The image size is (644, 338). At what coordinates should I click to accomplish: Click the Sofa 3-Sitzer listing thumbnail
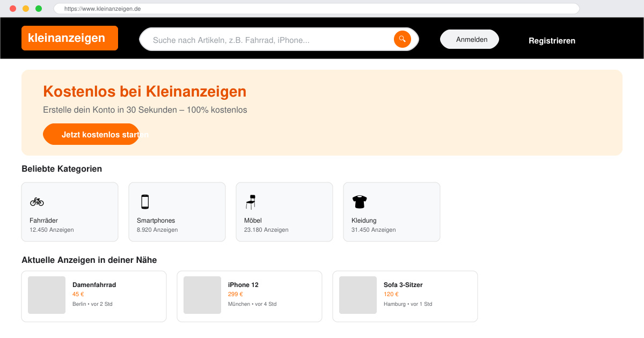(x=358, y=295)
